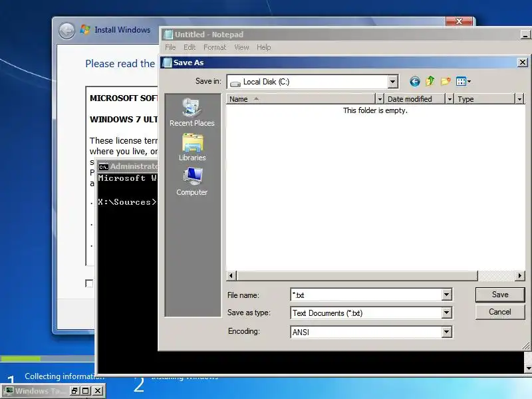Click the Notepad icon in the Untitled - Notepad title bar
Screen dimensions: 532x399
[168, 35]
